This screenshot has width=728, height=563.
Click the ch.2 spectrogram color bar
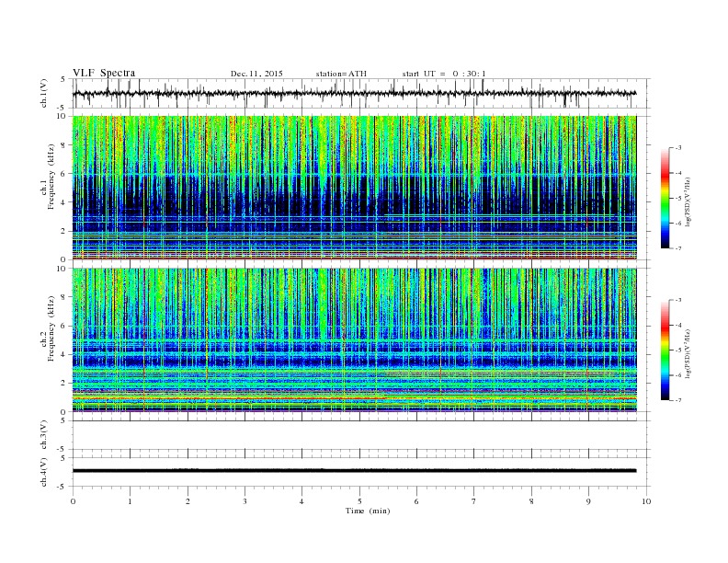pyautogui.click(x=665, y=350)
